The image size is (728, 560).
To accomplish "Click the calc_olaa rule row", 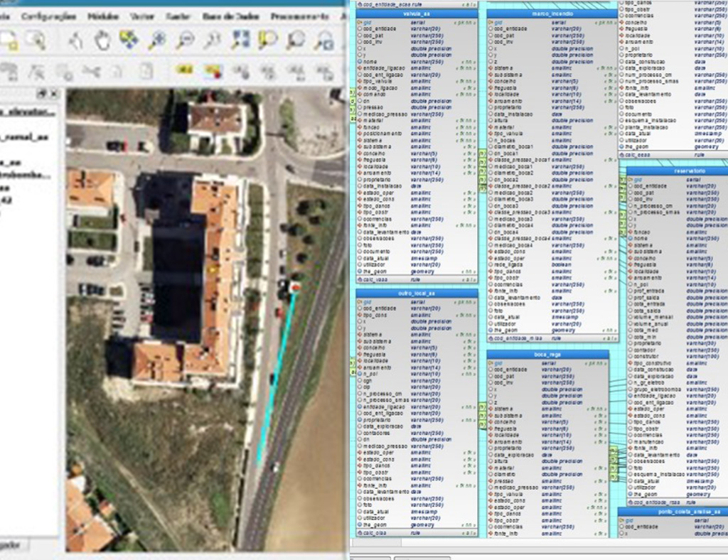I will pyautogui.click(x=417, y=533).
